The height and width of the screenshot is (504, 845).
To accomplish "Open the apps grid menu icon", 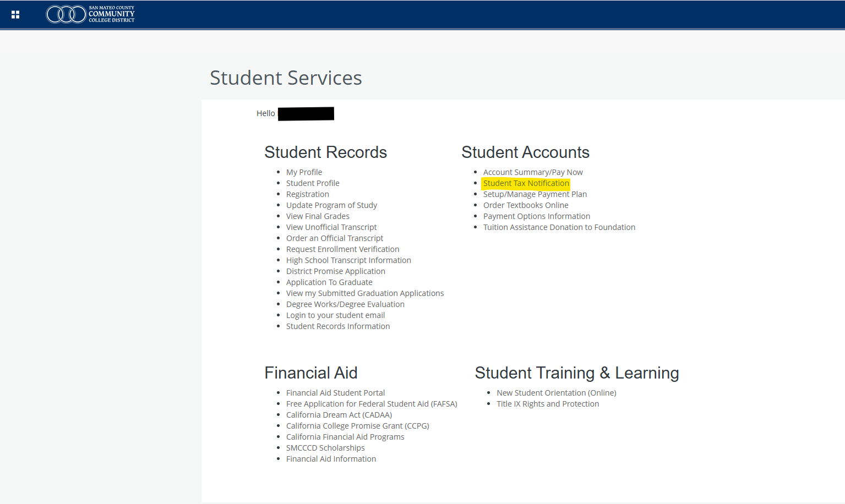I will pyautogui.click(x=15, y=14).
